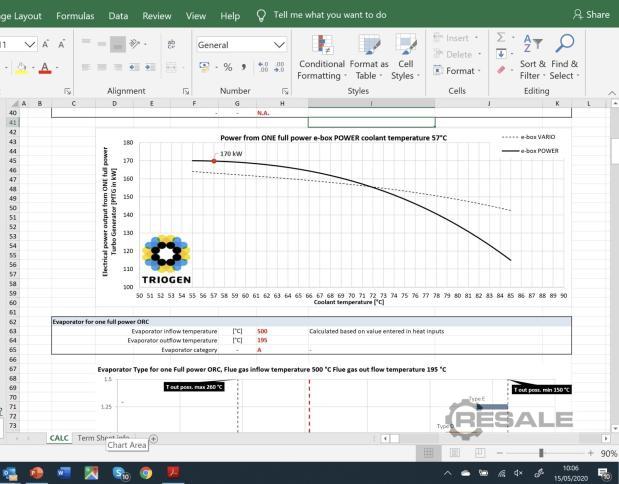Click the zoom slider in status bar
Screen dimensions: 619x484
click(540, 453)
